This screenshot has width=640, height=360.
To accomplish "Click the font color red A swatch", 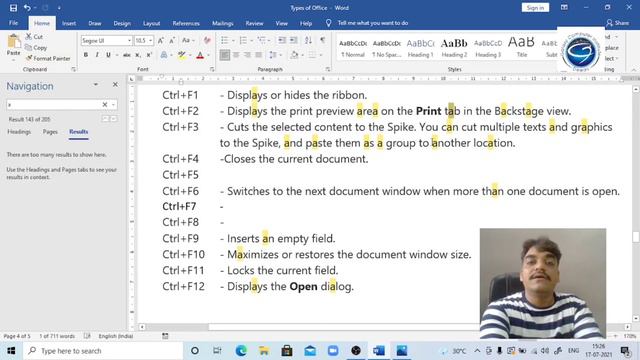I will pyautogui.click(x=200, y=55).
